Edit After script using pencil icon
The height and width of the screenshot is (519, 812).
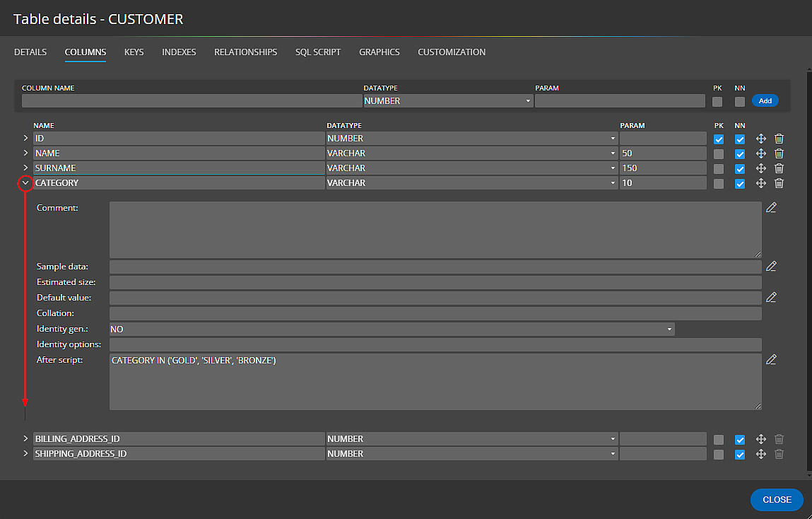pyautogui.click(x=771, y=360)
